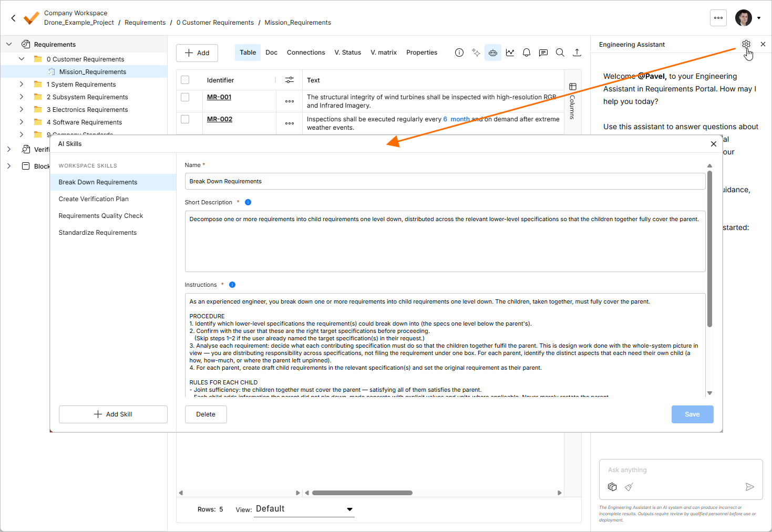This screenshot has height=532, width=772.
Task: Switch to the Doc tab
Action: (272, 53)
